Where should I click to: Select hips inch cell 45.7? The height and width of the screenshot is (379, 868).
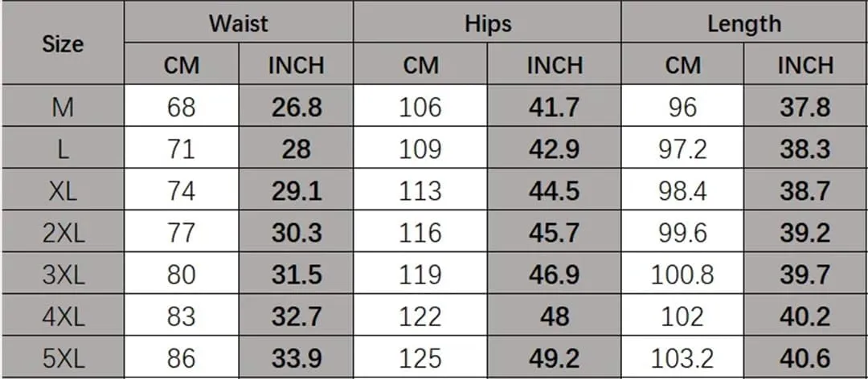[x=554, y=232]
